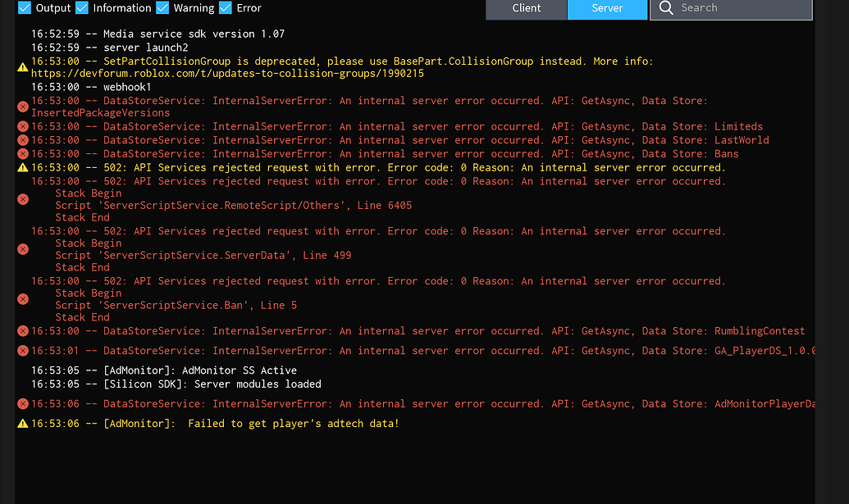Select the Server tab
The image size is (849, 504).
coord(607,9)
